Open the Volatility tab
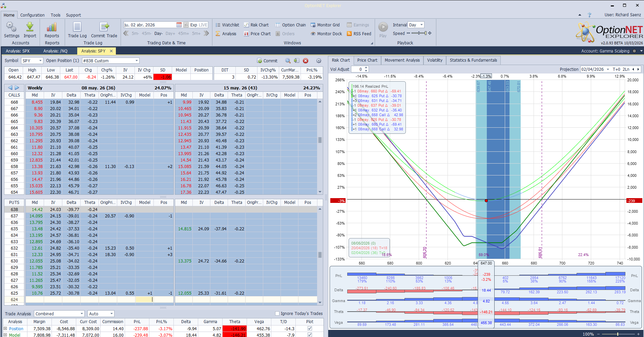Screen dimensions: 644x337 pyautogui.click(x=435, y=60)
